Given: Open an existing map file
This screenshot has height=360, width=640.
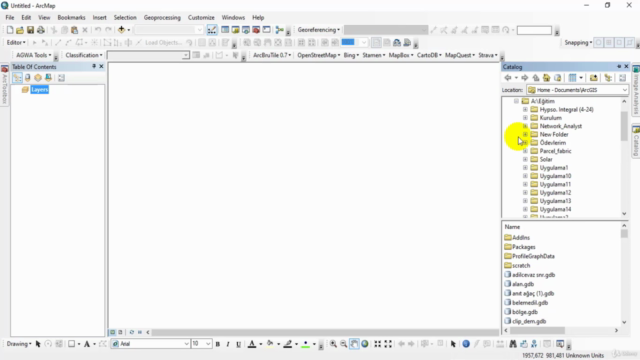Looking at the screenshot, I should pyautogui.click(x=20, y=30).
